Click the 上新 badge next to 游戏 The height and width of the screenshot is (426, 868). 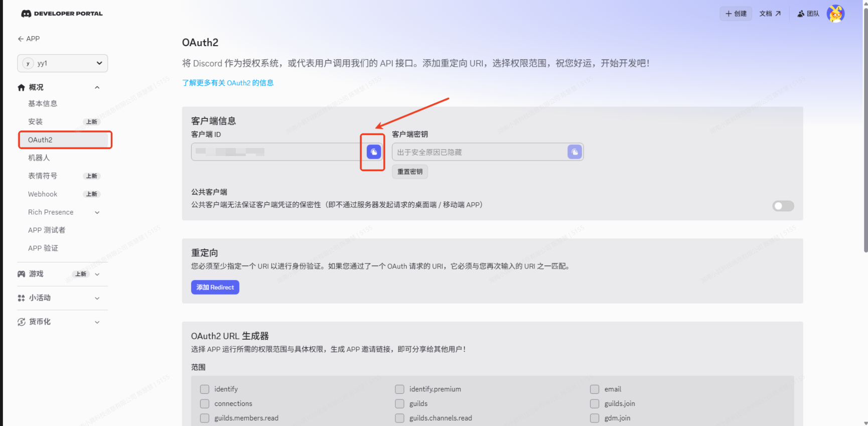pos(81,274)
